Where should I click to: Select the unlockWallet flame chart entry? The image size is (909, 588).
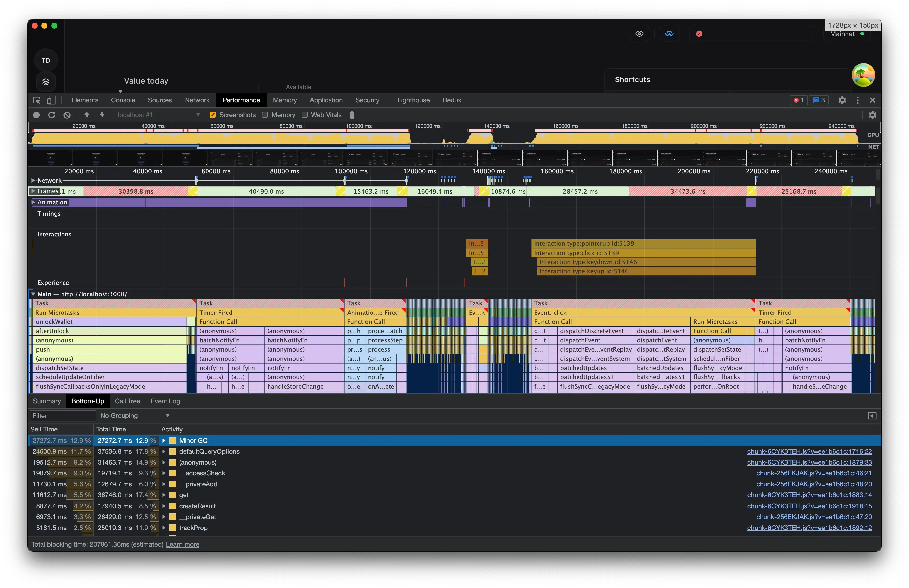110,322
